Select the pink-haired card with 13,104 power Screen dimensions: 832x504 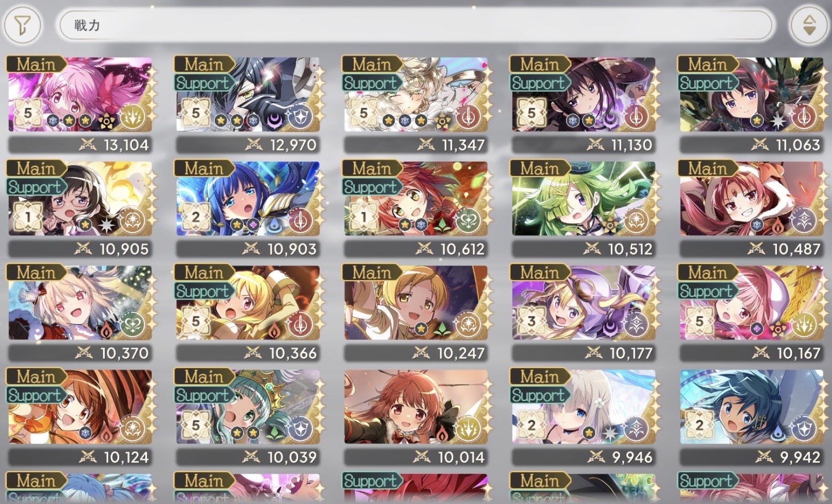coord(80,94)
